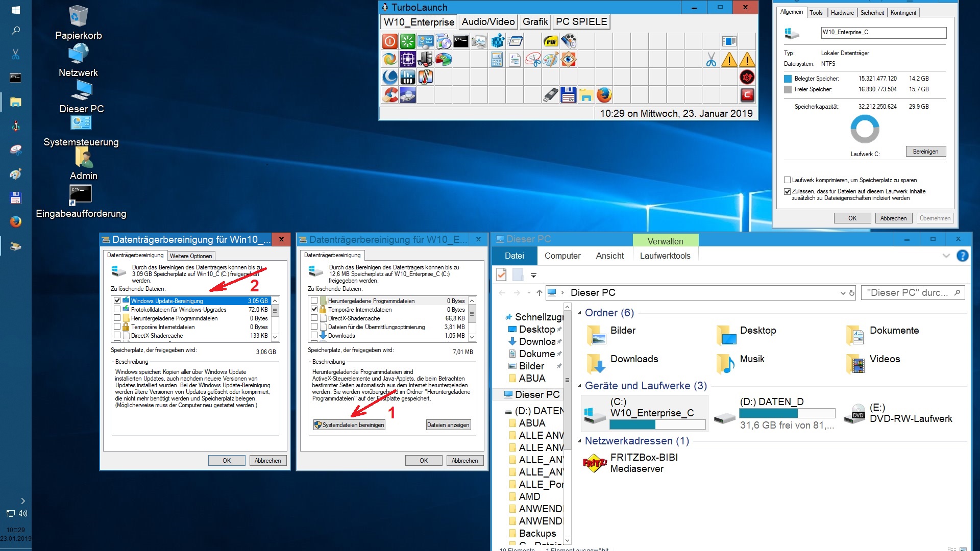Image resolution: width=980 pixels, height=551 pixels.
Task: Collapse the Ordner (6) group
Action: [579, 313]
